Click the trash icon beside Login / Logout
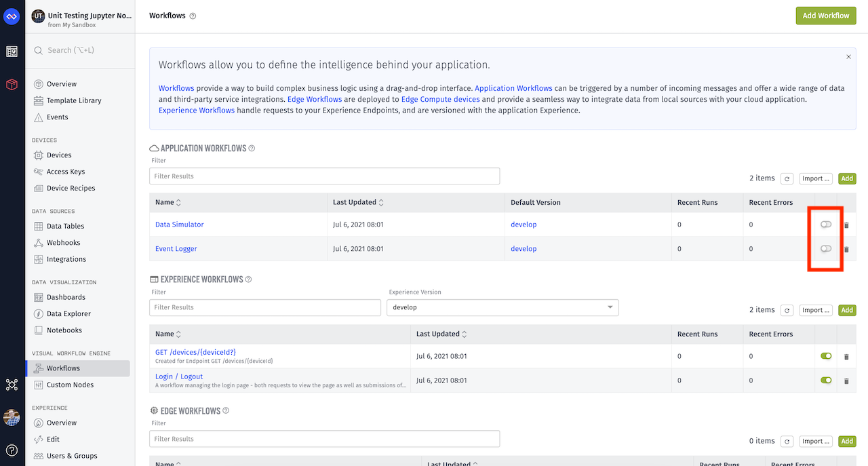 pyautogui.click(x=846, y=381)
